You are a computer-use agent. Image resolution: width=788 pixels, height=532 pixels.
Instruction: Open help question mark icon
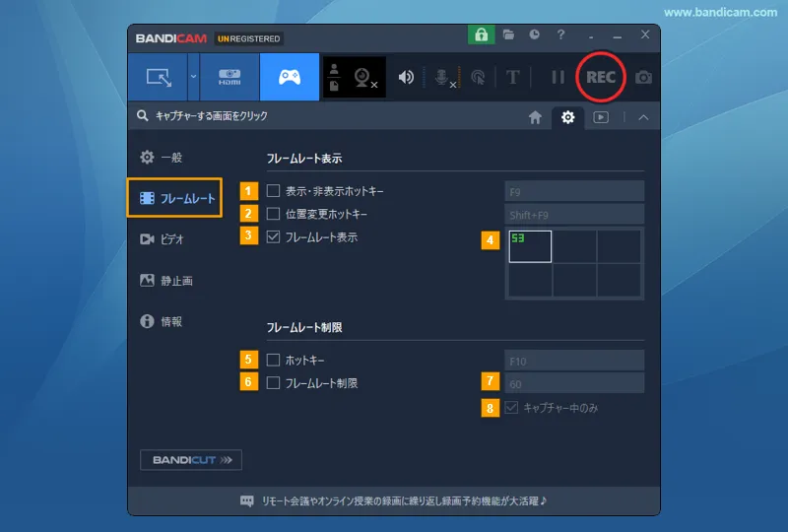click(560, 34)
